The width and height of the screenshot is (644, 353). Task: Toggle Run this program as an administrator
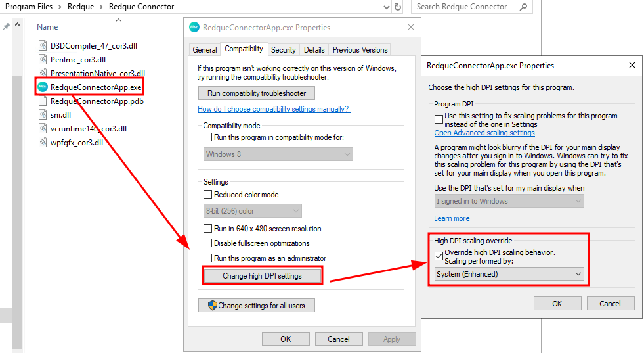point(208,258)
